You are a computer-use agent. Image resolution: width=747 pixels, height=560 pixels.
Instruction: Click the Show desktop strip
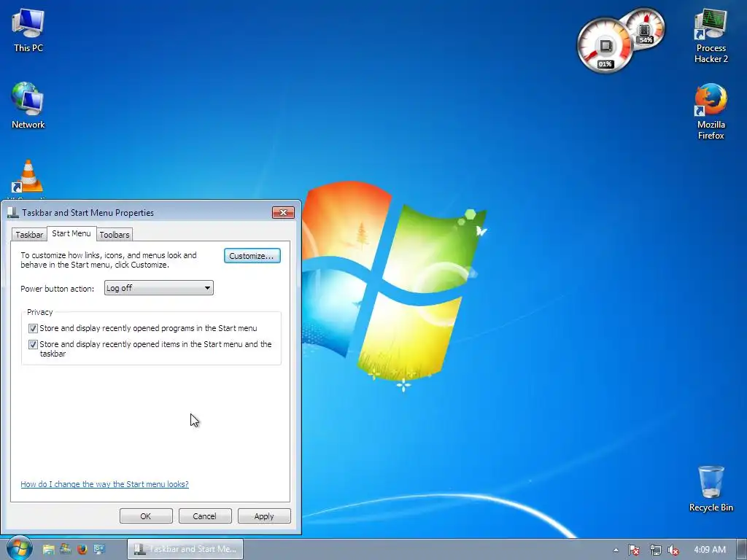pos(742,550)
